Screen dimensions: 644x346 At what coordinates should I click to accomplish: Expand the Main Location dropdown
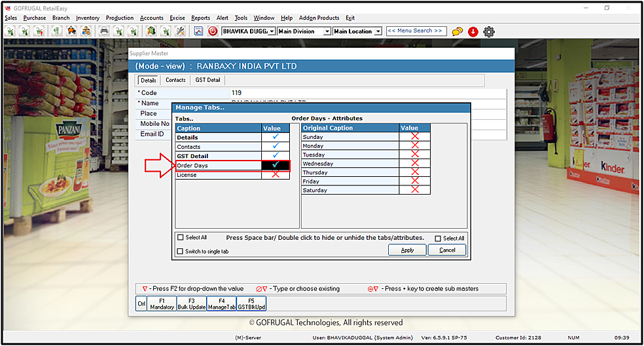coord(378,31)
